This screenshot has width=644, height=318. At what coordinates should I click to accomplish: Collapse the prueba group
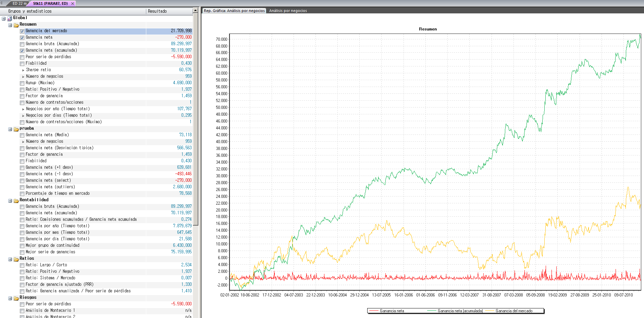10,129
